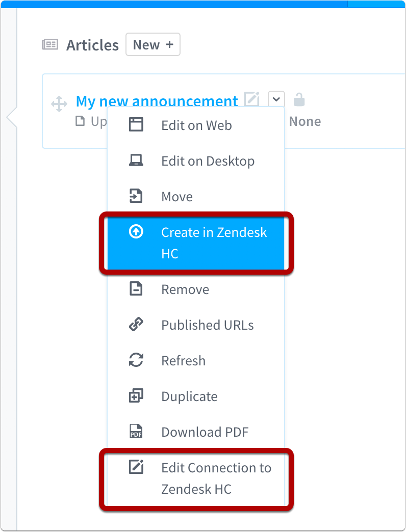Image resolution: width=406 pixels, height=532 pixels.
Task: Click the laptop icon for Edit on Desktop
Action: tap(136, 160)
